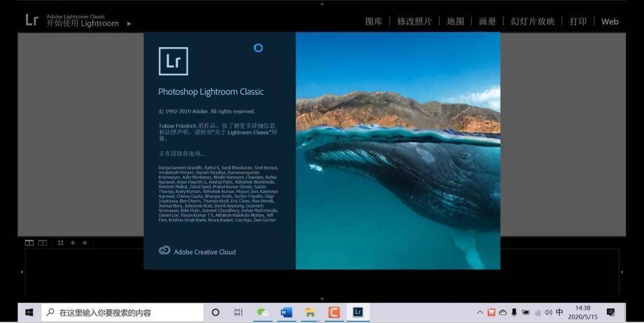Click the 开始使用 Lightroom identity plate text
This screenshot has height=323, width=644.
coord(82,23)
